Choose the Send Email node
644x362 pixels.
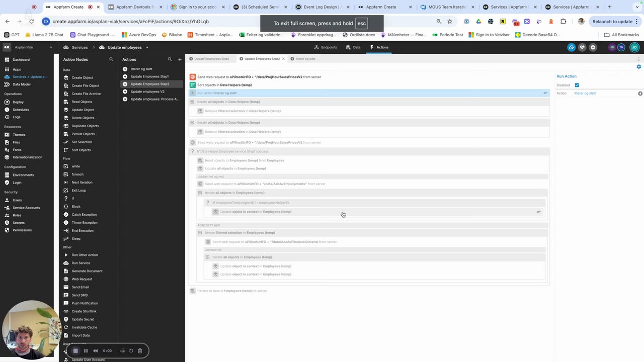pyautogui.click(x=80, y=287)
